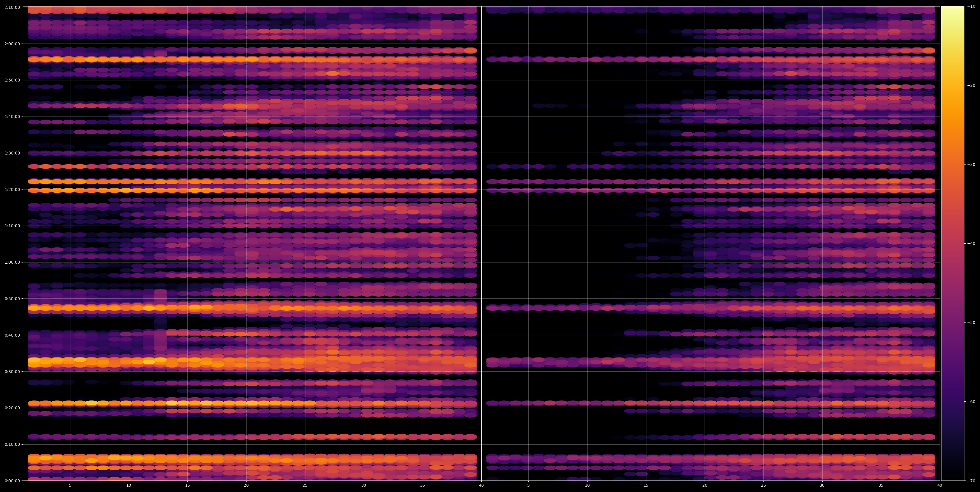Viewport: 980px width, 492px height.
Task: Click x-axis label 15 of right heatmap
Action: click(646, 486)
